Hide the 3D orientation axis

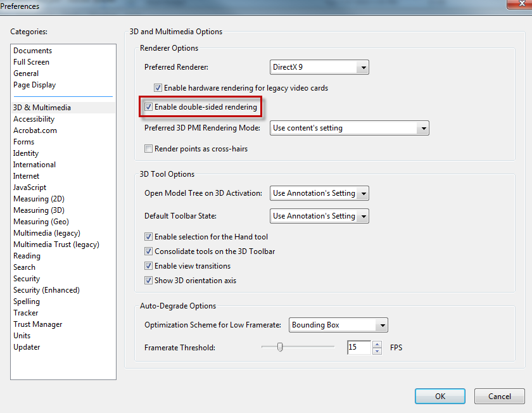click(x=148, y=280)
